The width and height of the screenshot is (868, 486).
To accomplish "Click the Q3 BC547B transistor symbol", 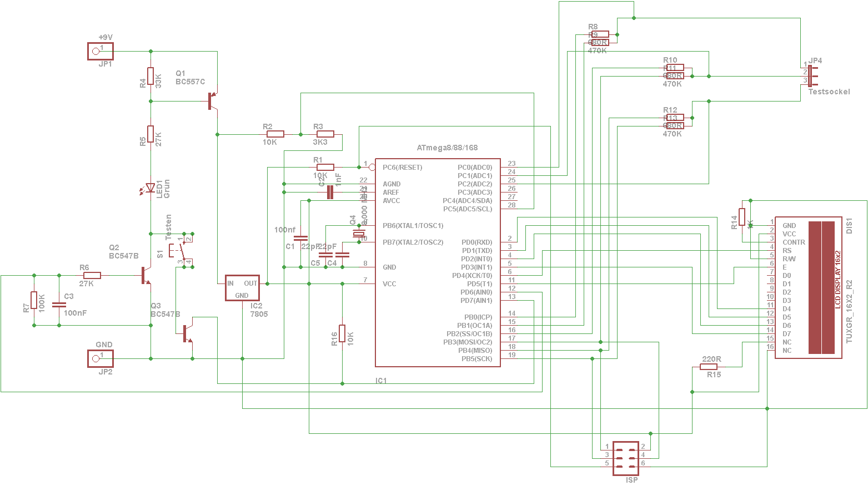I will click(187, 333).
